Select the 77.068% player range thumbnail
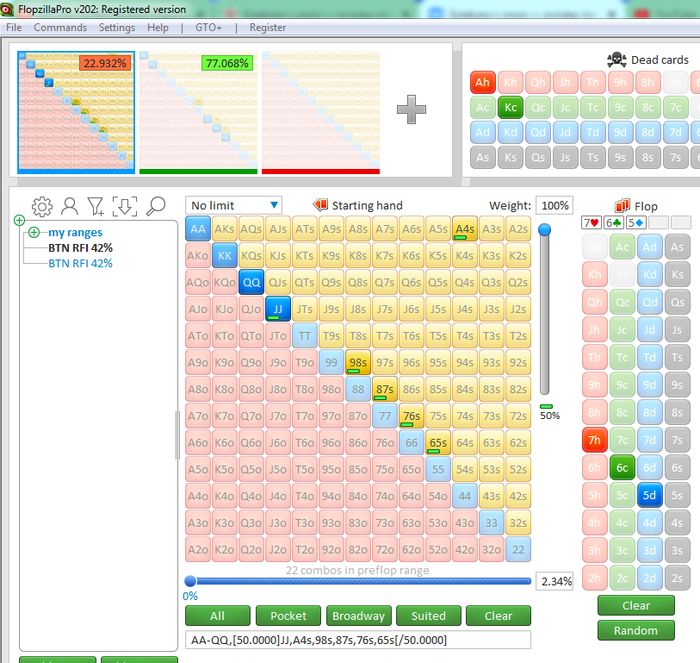This screenshot has height=663, width=700. tap(199, 112)
